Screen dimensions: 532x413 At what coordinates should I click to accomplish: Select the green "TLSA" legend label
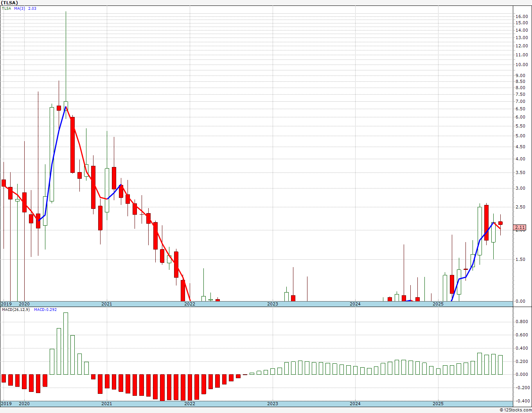click(6, 8)
